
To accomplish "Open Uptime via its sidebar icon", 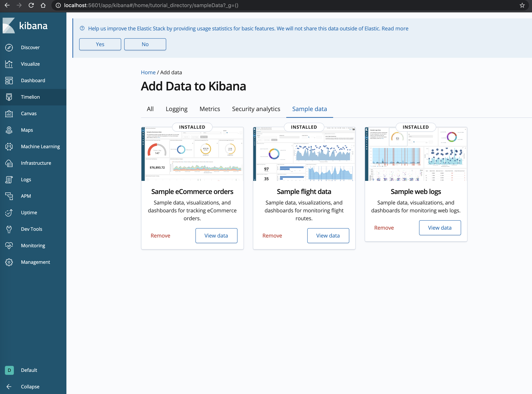I will 9,213.
